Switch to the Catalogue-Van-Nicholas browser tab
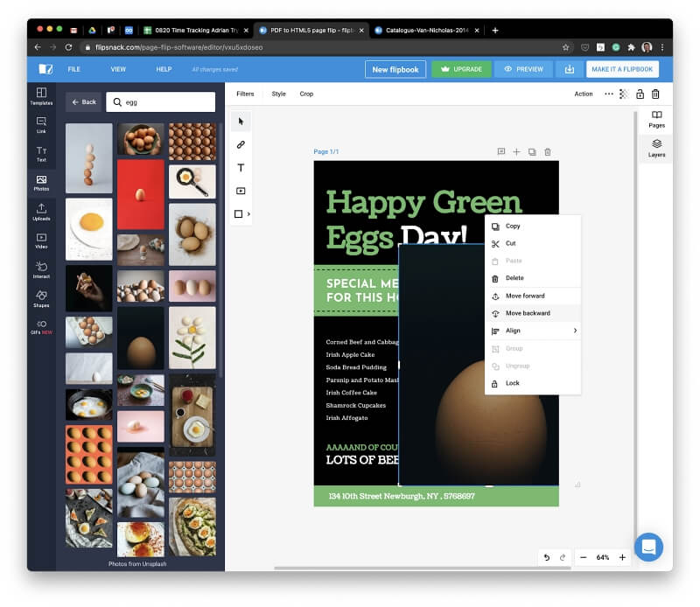The width and height of the screenshot is (700, 607). tap(426, 31)
